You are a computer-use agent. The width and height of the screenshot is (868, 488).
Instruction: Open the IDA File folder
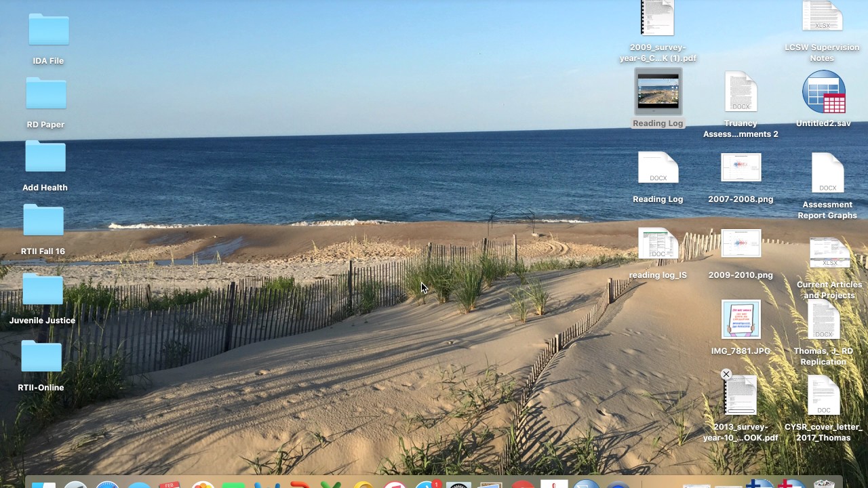(x=48, y=30)
